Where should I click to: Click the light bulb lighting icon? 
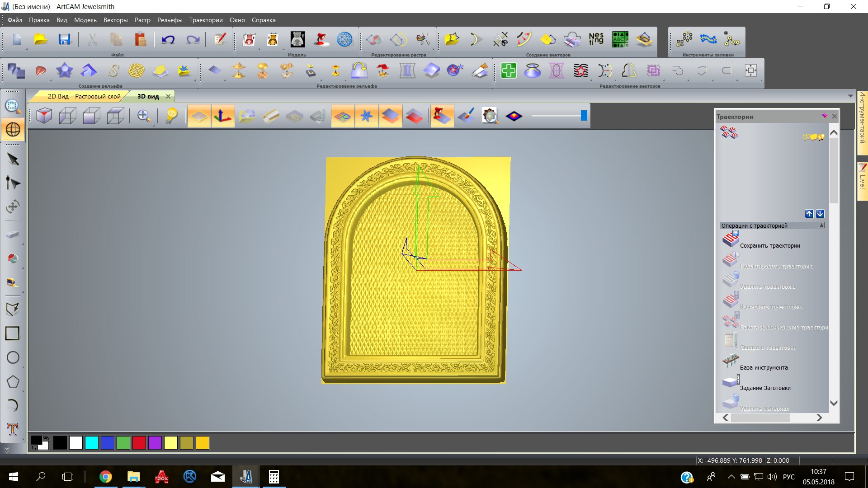click(171, 116)
